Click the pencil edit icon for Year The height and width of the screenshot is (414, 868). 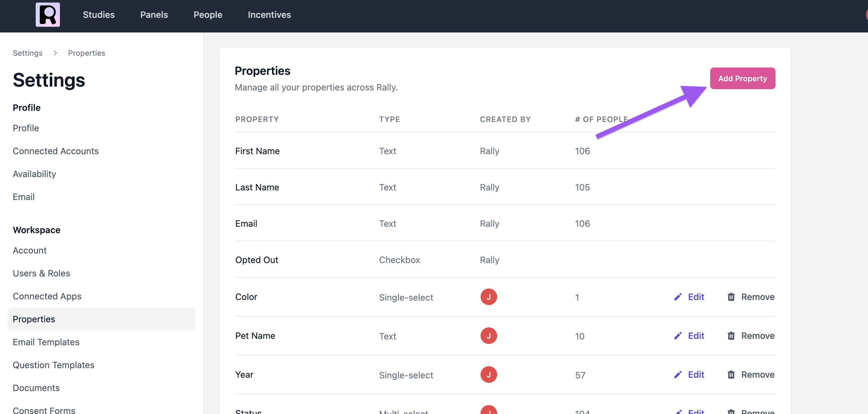pyautogui.click(x=678, y=375)
